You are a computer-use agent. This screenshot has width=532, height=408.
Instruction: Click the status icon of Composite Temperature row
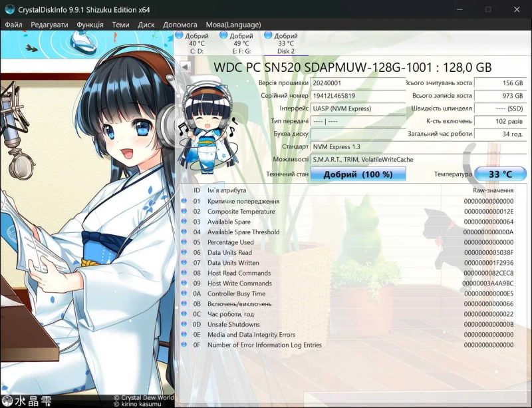point(184,211)
